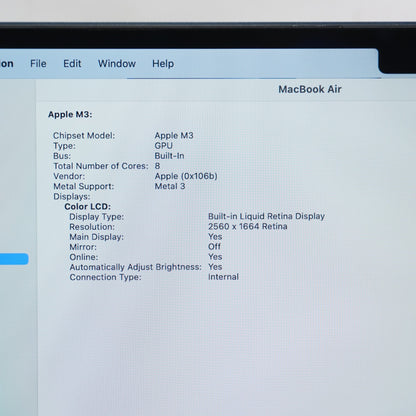Click the Chipset Model label
This screenshot has height=416, width=416.
pos(84,136)
